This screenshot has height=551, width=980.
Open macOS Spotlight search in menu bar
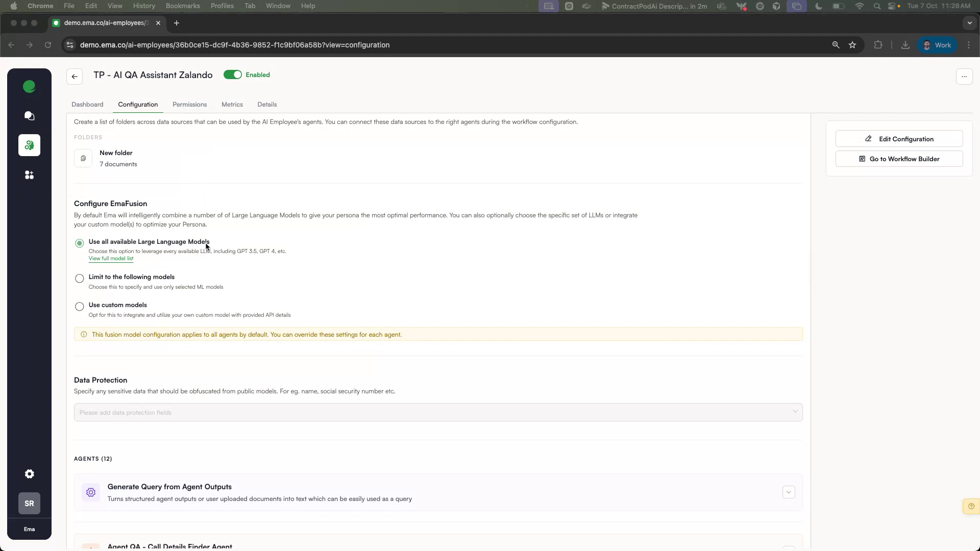[x=877, y=6]
